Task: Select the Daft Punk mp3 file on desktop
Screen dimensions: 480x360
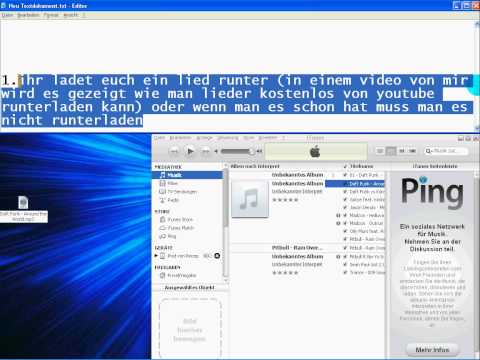Action: click(x=23, y=209)
